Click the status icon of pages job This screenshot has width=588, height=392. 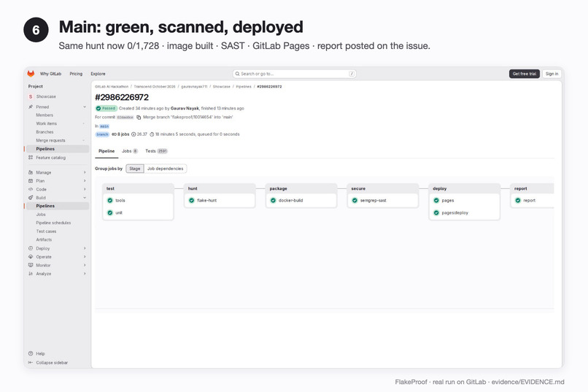point(436,200)
